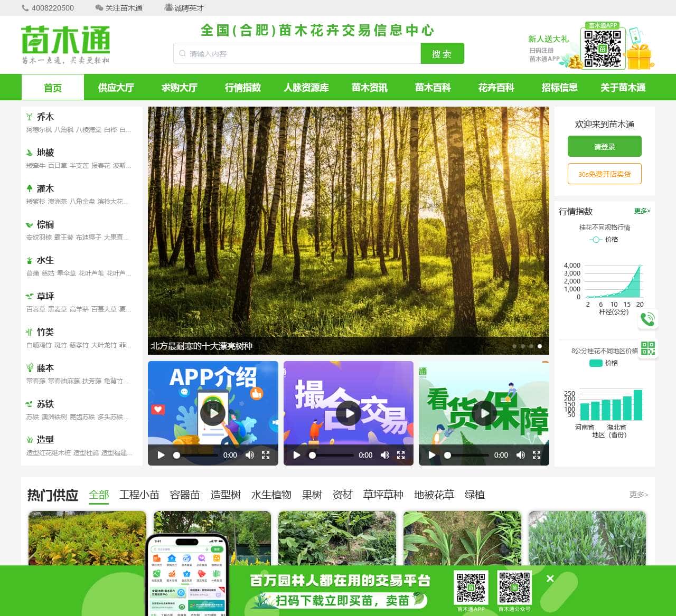Screen dimensions: 676x616
Task: Mute the APP介绍 video
Action: pos(250,455)
